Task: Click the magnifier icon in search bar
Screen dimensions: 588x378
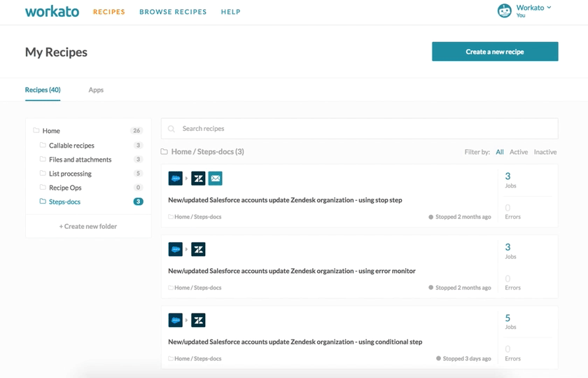Action: click(x=171, y=129)
